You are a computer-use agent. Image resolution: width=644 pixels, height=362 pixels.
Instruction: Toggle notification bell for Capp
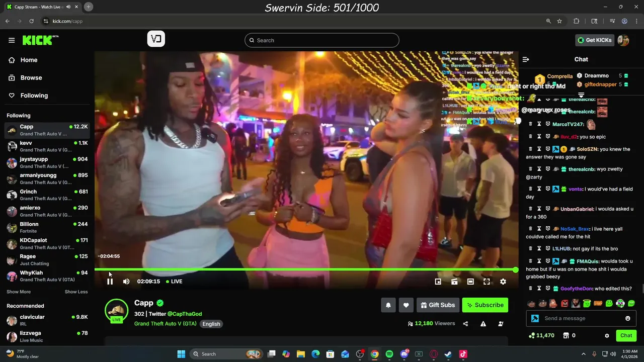[x=388, y=305]
